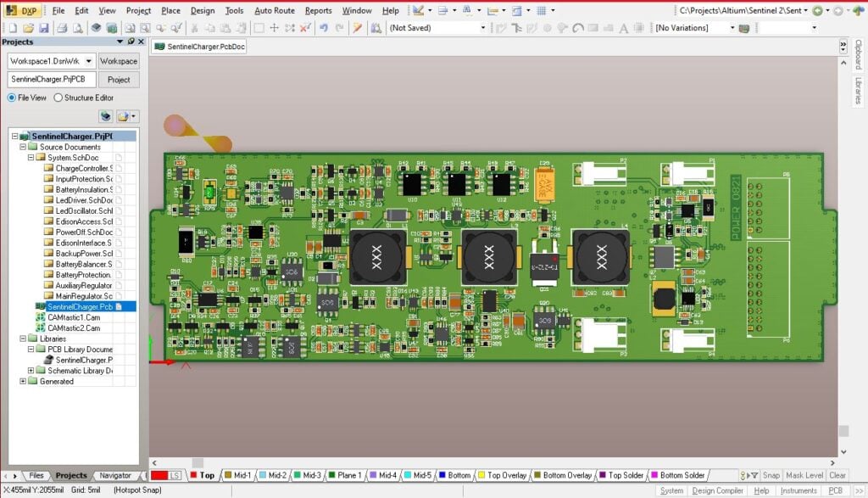Switch to the Files panel tab
The width and height of the screenshot is (868, 498).
click(36, 475)
